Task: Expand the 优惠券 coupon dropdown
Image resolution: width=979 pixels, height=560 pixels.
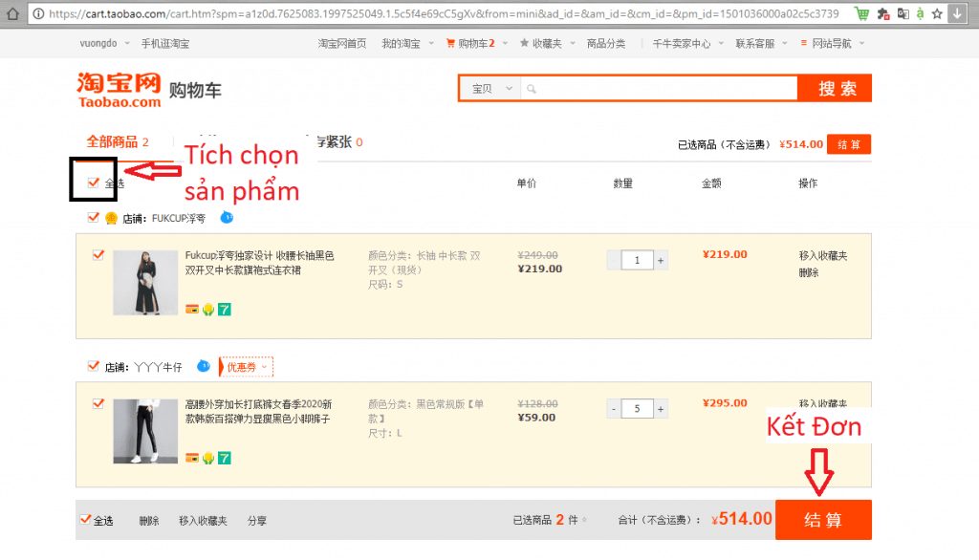Action: (x=246, y=367)
